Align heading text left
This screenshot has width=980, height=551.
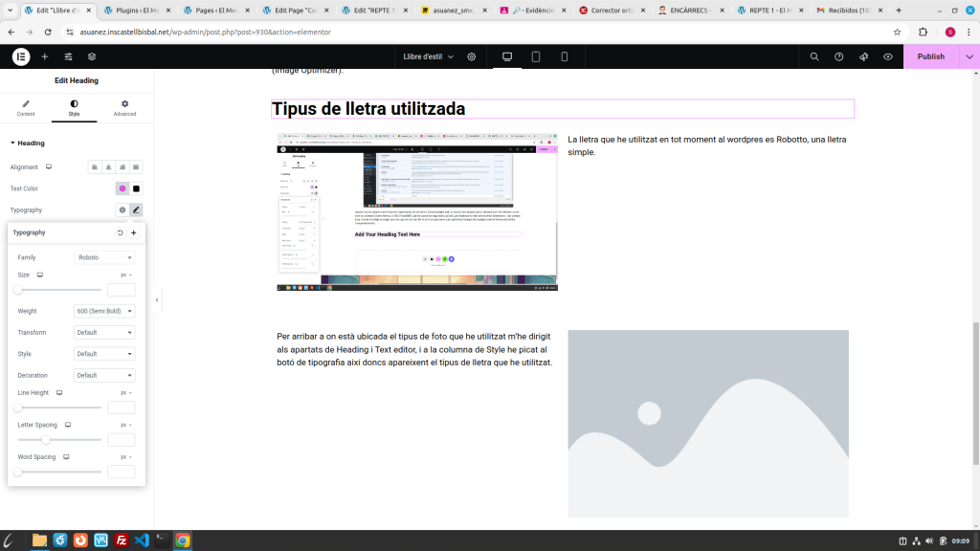[x=95, y=166]
